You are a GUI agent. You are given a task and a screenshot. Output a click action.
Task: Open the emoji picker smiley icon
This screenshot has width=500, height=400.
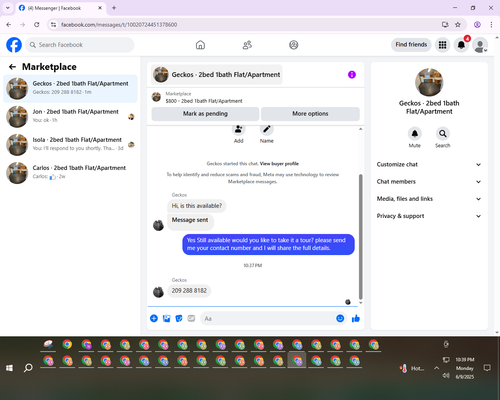coord(340,318)
